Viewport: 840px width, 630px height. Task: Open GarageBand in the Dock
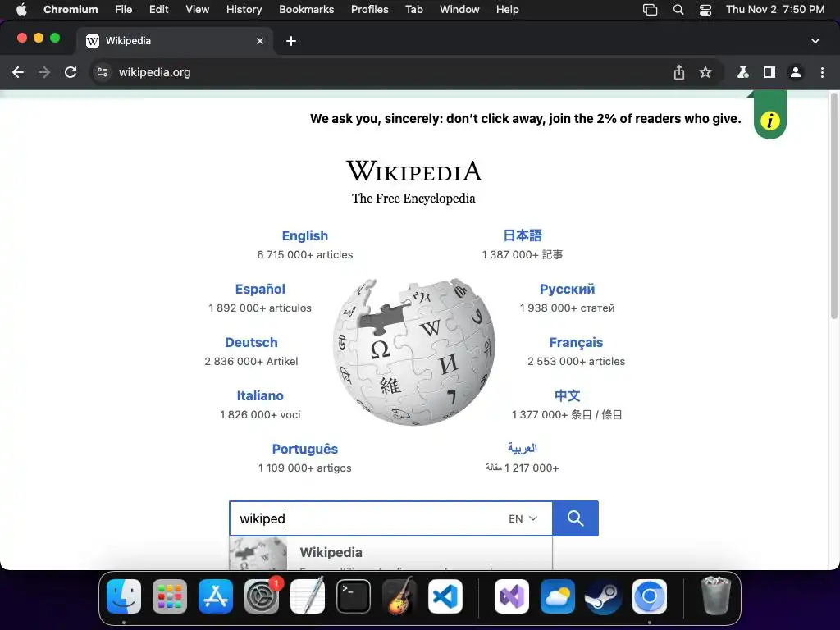click(x=399, y=596)
